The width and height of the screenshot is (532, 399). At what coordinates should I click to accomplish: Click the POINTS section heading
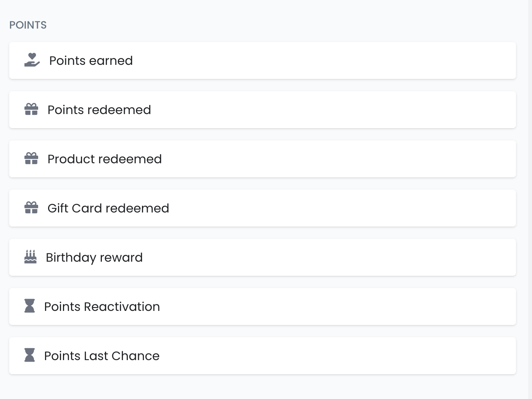point(28,25)
